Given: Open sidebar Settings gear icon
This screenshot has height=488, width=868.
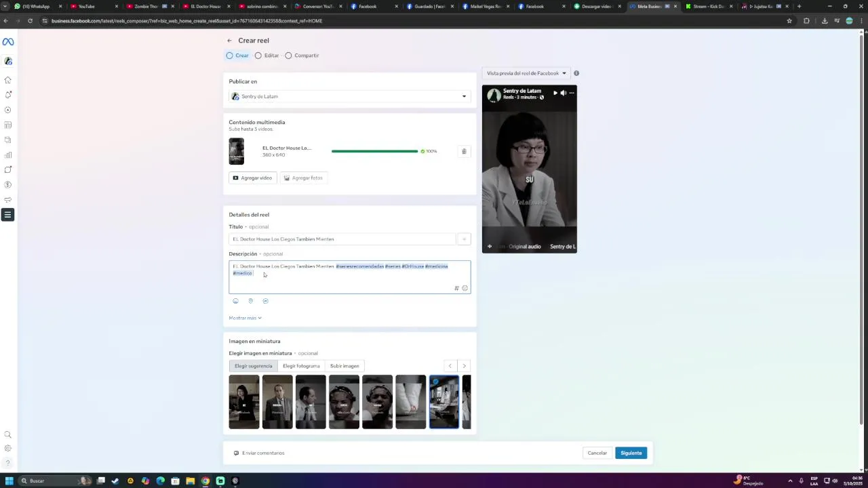Looking at the screenshot, I should tap(7, 448).
